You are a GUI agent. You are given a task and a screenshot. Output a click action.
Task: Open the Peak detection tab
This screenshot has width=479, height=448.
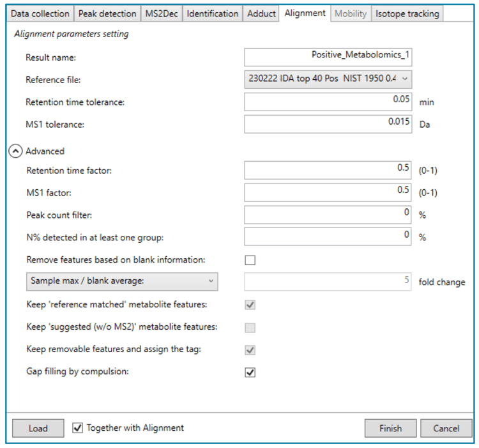coord(107,13)
